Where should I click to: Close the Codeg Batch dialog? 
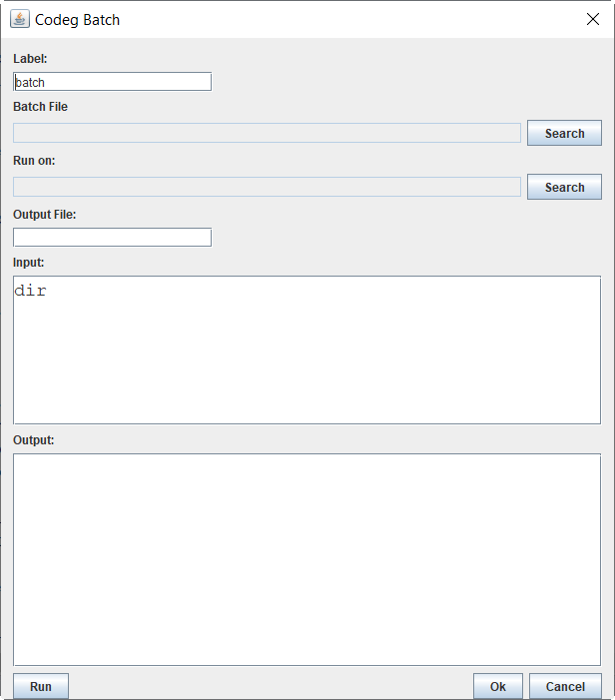point(592,19)
